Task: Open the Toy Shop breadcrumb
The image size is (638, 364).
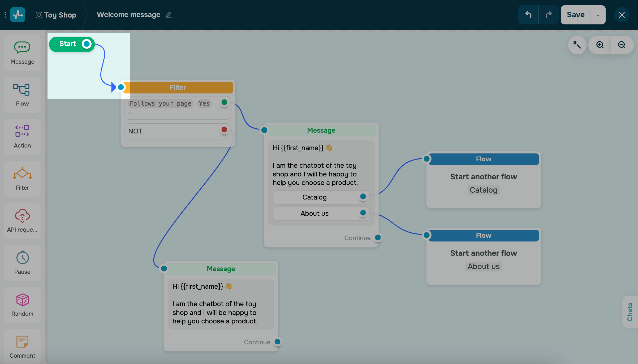Action: coord(56,15)
